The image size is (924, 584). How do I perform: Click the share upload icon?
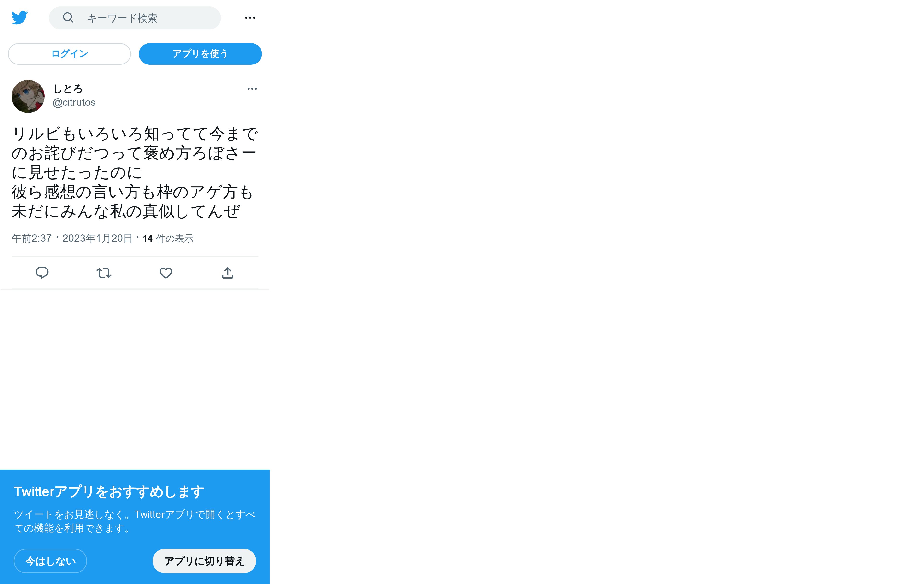pos(228,273)
